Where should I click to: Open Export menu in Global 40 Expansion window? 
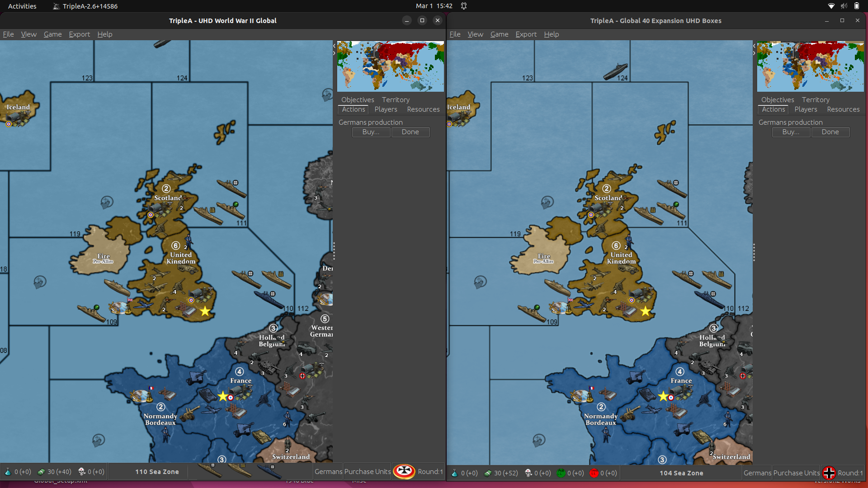click(526, 34)
